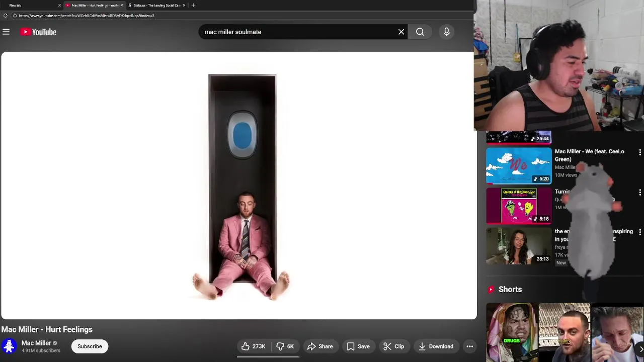Viewport: 644px width, 362px height.
Task: Open Mac Miller - We (feat. CeeLo Green) title
Action: pos(590,155)
